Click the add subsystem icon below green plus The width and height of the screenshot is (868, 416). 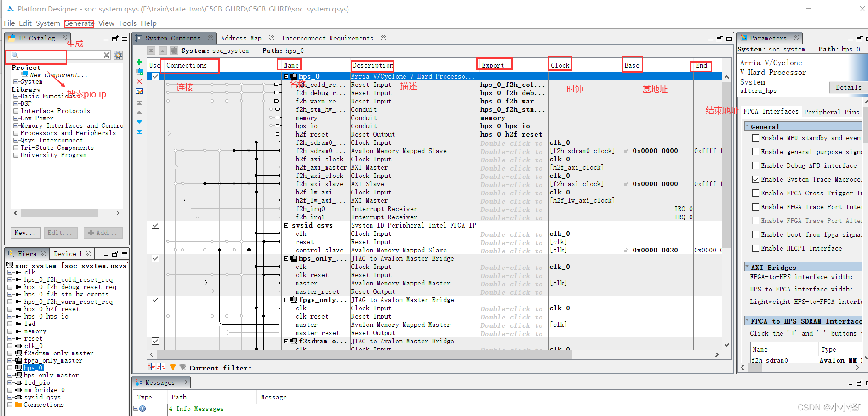pos(139,72)
